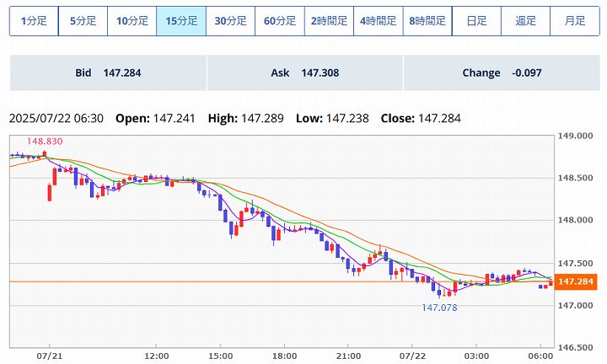Click the 03:00 time axis label
Screen dimensions: 607x364
tap(476, 356)
